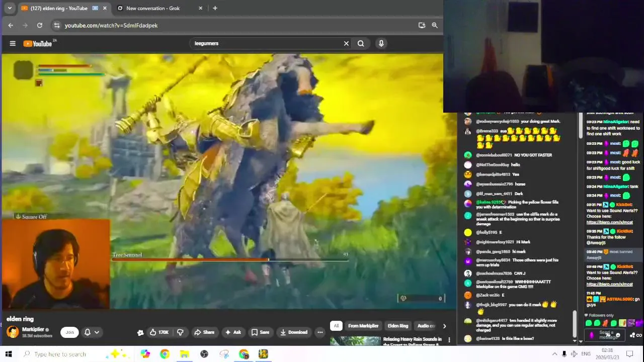Dislike the elden ring video
Screen dimensions: 644x362
[x=180, y=332]
